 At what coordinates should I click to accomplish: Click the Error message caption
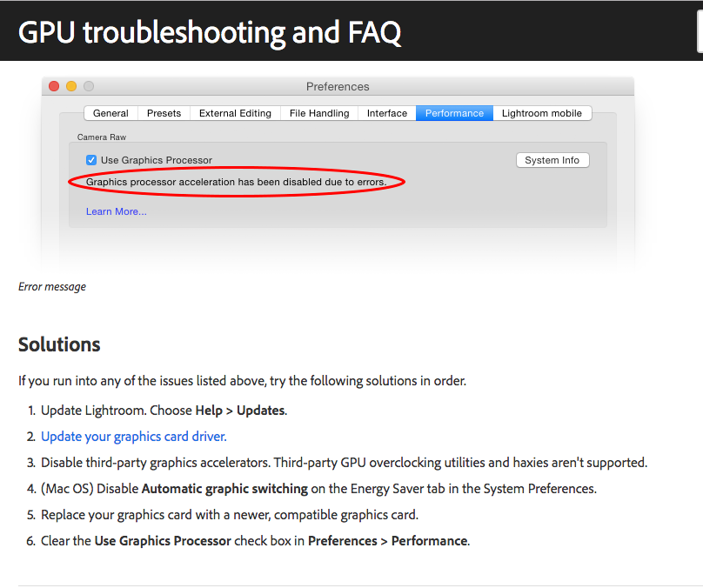click(x=52, y=287)
